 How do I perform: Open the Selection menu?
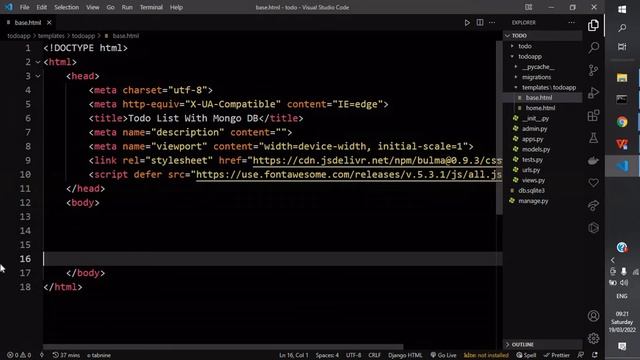[67, 7]
